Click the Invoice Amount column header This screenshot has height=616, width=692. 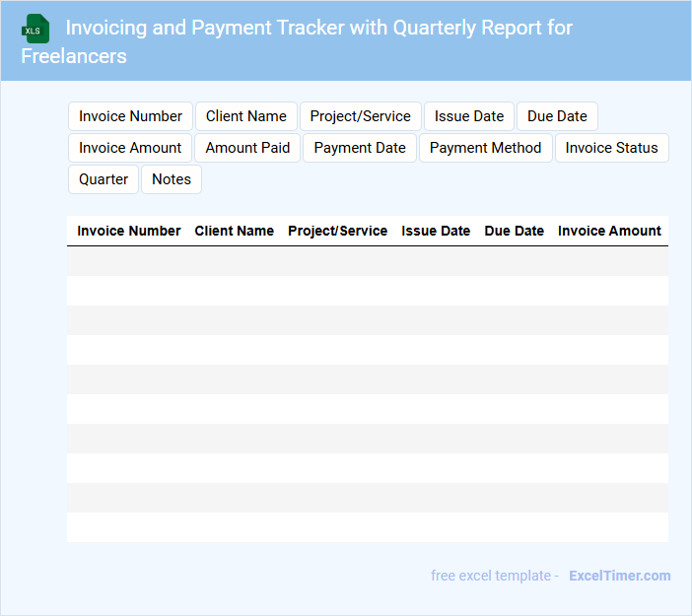[x=609, y=231]
